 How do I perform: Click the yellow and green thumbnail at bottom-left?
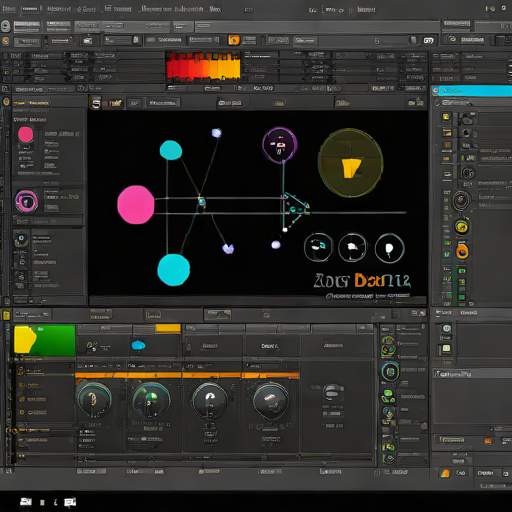45,339
